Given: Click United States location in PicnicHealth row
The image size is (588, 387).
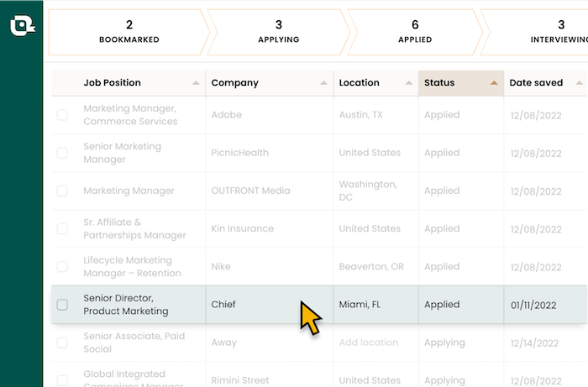Looking at the screenshot, I should point(370,153).
